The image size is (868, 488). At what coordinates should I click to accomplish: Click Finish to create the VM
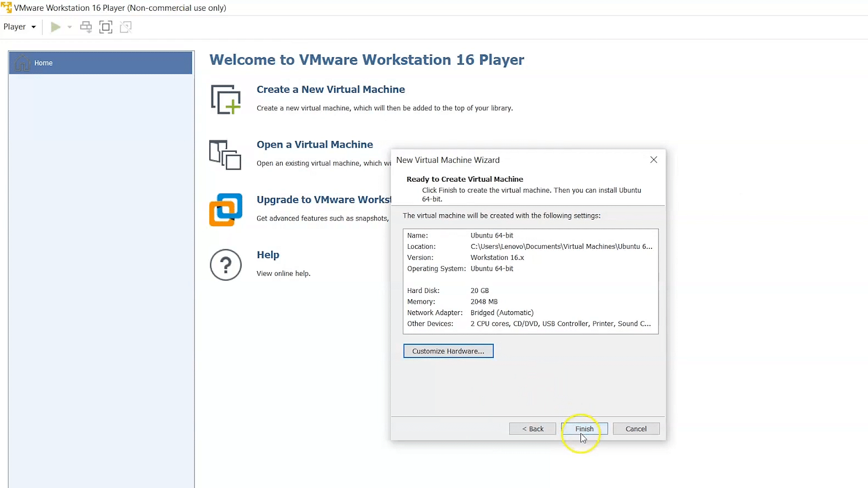pos(584,429)
